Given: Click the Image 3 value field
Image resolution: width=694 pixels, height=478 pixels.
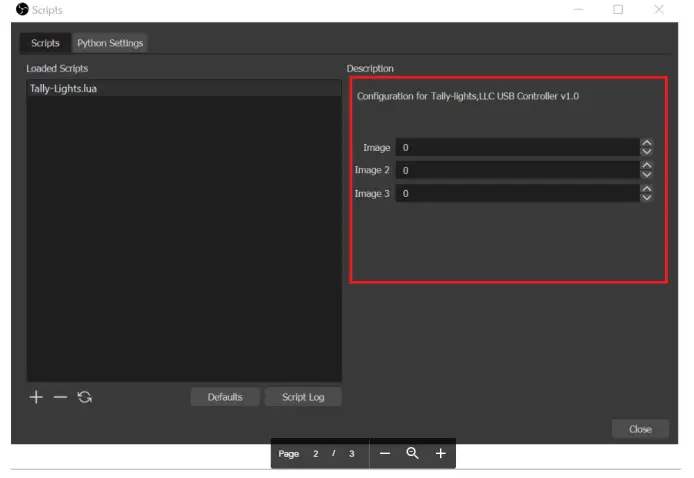Looking at the screenshot, I should [x=517, y=193].
